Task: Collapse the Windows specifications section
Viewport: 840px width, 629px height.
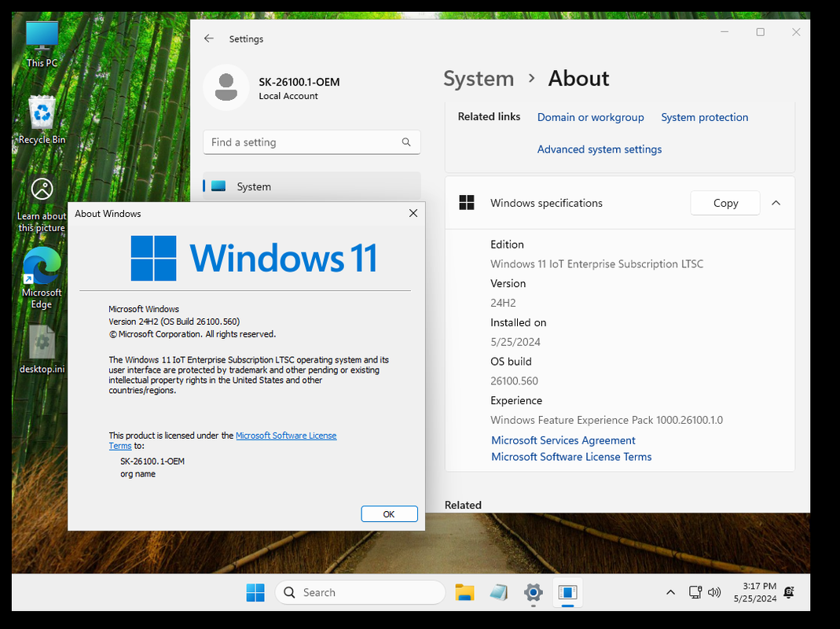Action: coord(776,203)
